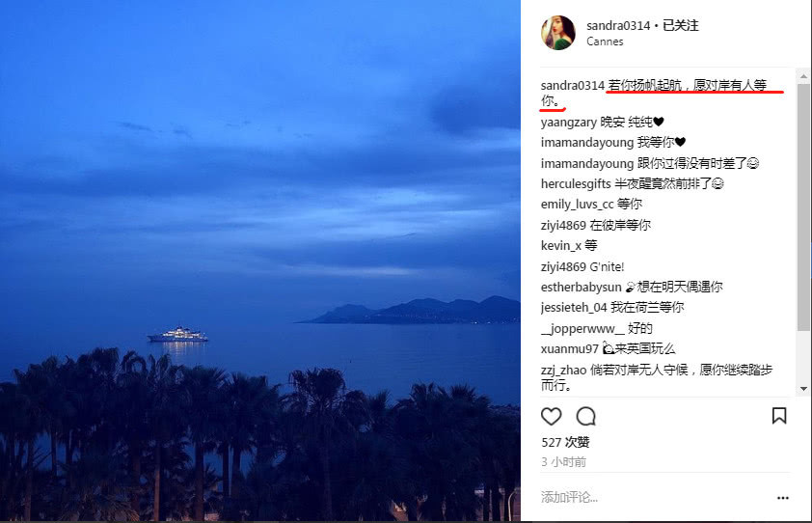
Task: Click the 添加评论 comment input field
Action: click(x=655, y=498)
